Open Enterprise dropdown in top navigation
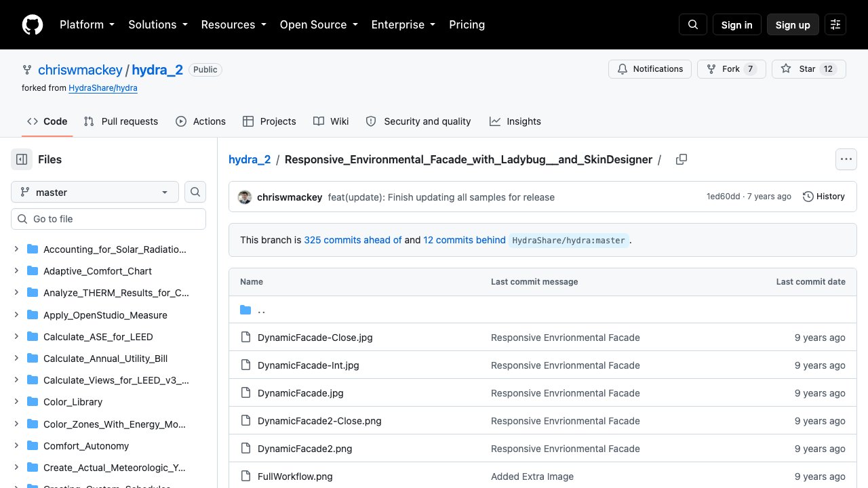 [403, 24]
